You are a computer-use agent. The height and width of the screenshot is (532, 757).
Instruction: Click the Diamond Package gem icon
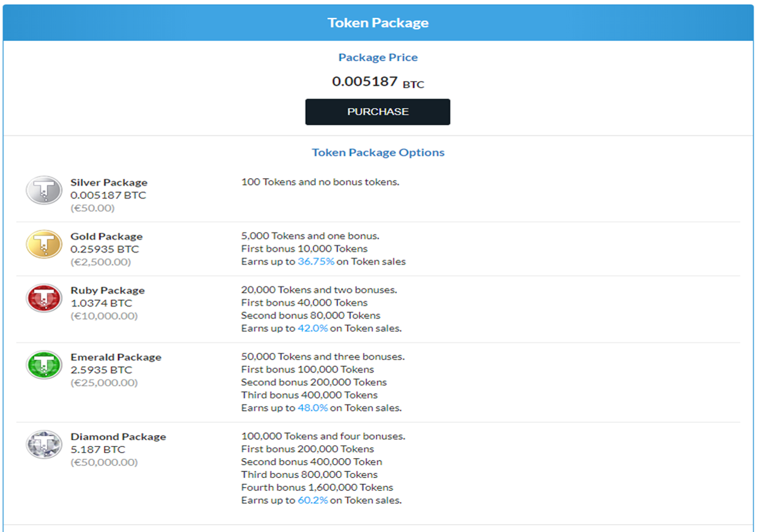[44, 444]
